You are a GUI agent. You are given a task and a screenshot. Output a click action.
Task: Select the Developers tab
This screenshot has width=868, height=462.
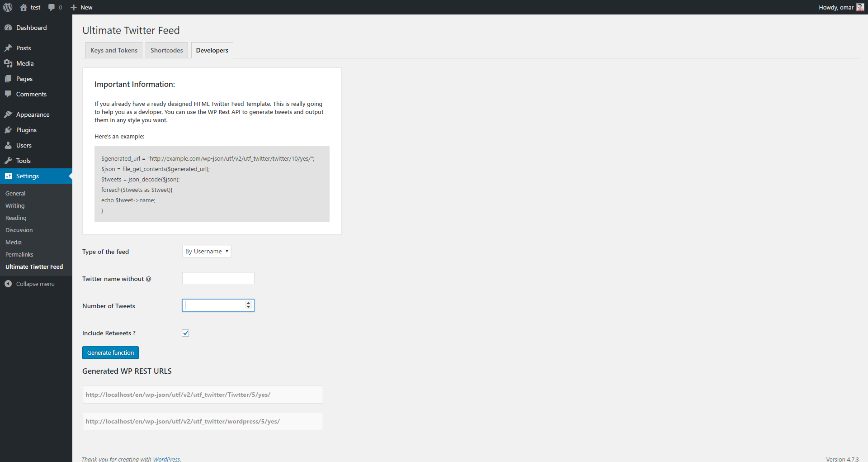[212, 50]
